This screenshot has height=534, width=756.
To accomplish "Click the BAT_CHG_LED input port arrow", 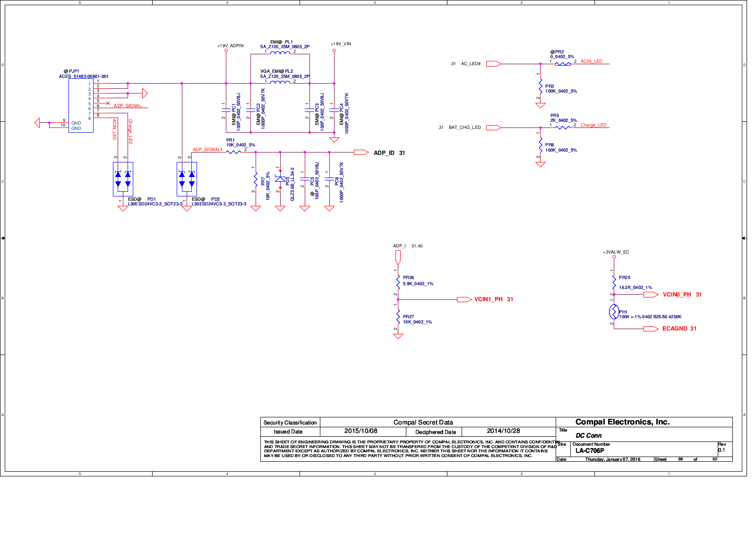I will (x=493, y=127).
